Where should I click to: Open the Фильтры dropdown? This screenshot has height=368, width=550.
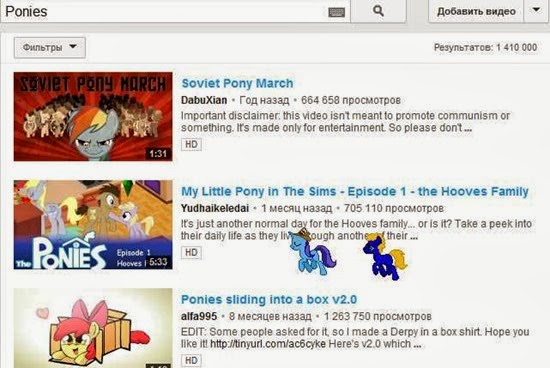point(50,47)
